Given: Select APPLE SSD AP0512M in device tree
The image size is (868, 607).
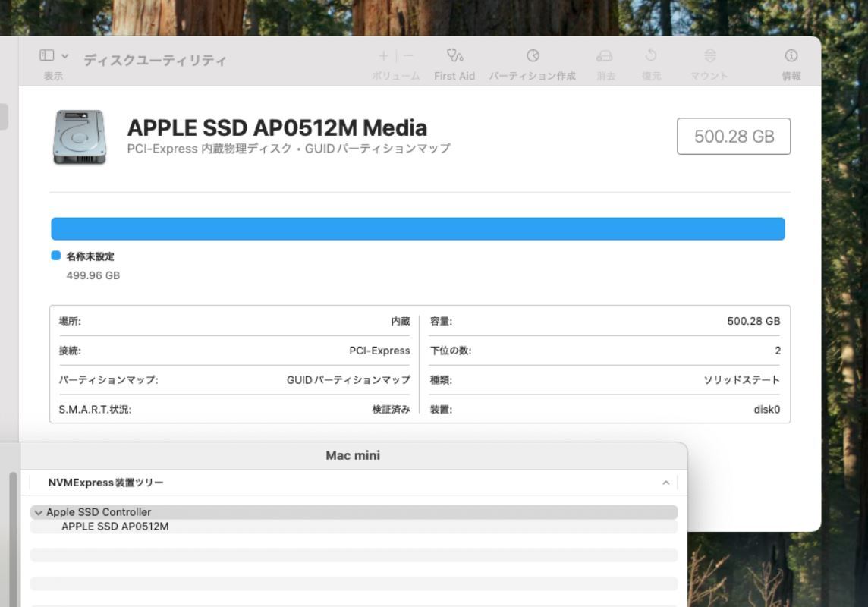Looking at the screenshot, I should (x=115, y=526).
